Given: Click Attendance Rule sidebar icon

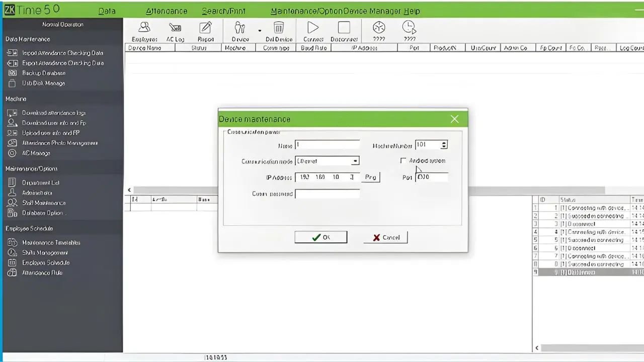Looking at the screenshot, I should coord(13,273).
